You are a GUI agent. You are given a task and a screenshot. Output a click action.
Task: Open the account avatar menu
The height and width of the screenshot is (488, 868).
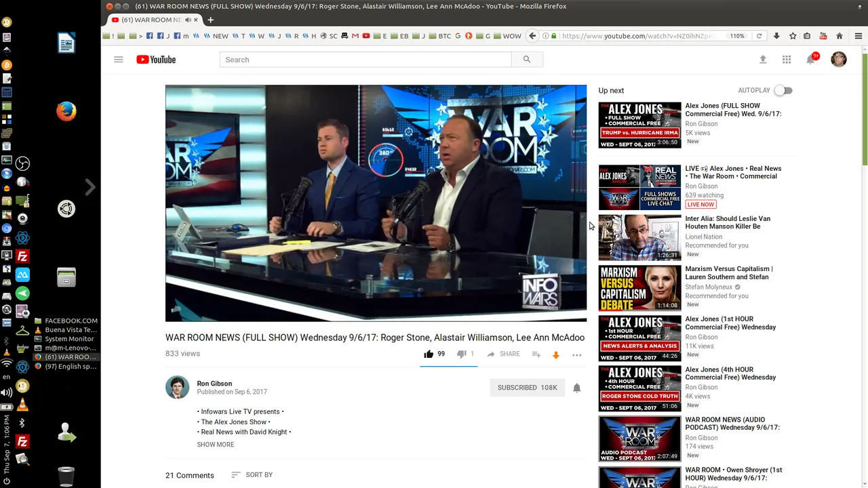click(839, 60)
